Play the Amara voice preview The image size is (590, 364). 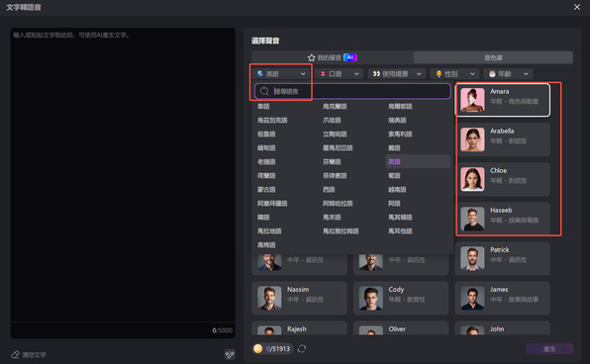[472, 100]
